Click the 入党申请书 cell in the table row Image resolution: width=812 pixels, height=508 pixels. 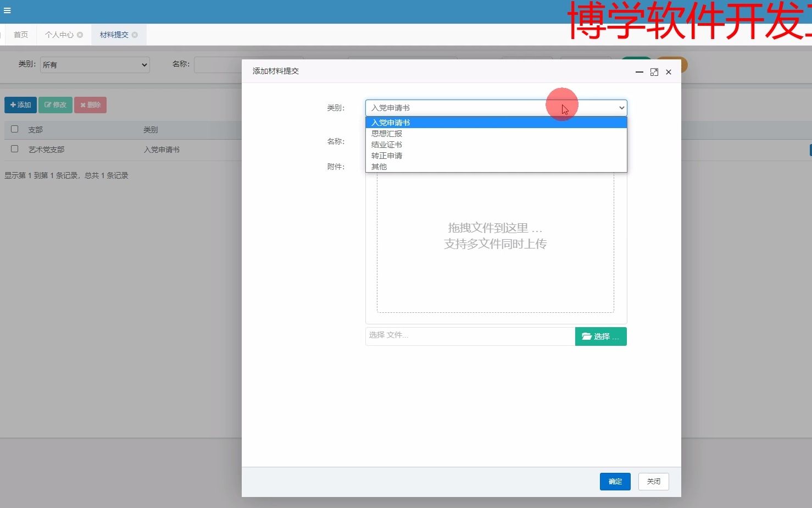(162, 150)
